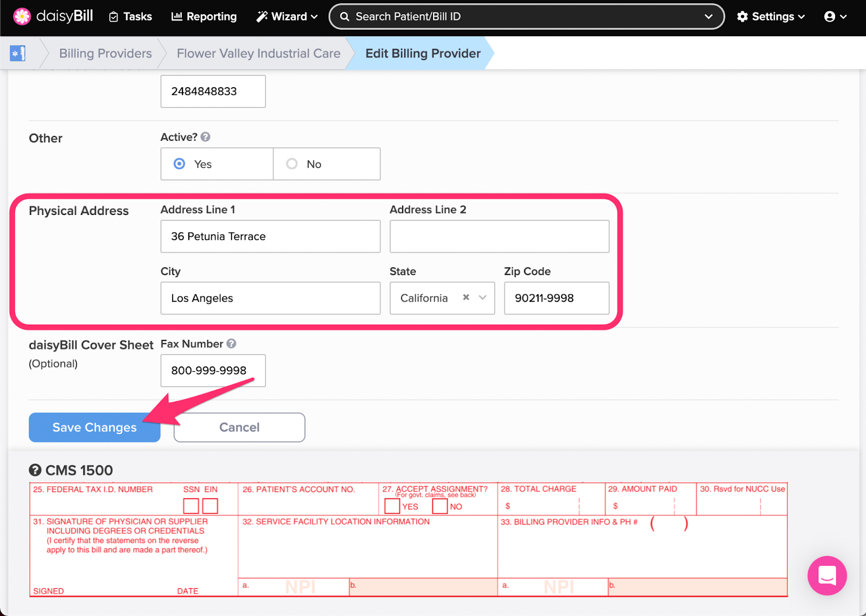Click box 33 Billing Provider Info
The image size is (866, 616).
coord(642,547)
